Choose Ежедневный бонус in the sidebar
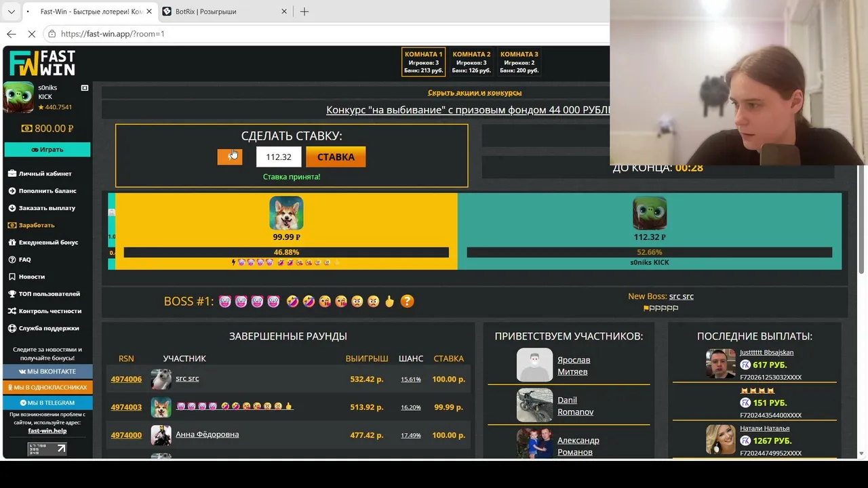This screenshot has width=868, height=488. 48,242
